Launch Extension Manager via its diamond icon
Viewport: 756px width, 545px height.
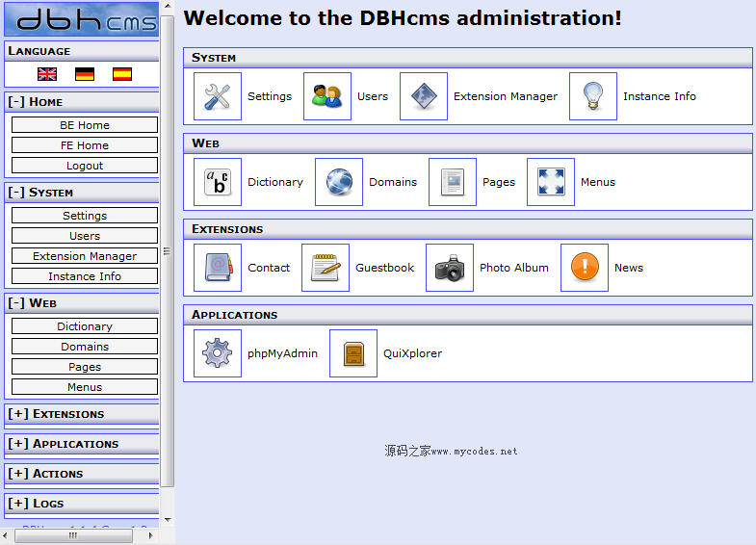[x=424, y=96]
